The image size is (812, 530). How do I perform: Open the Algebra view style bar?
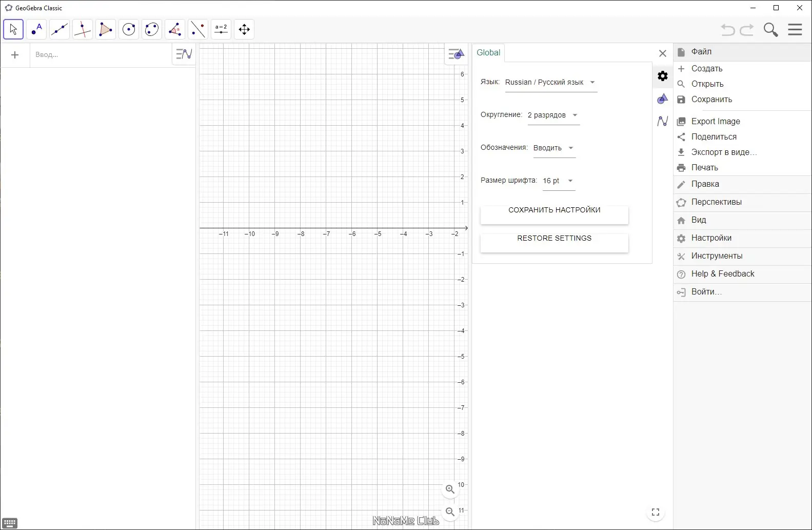click(x=184, y=54)
